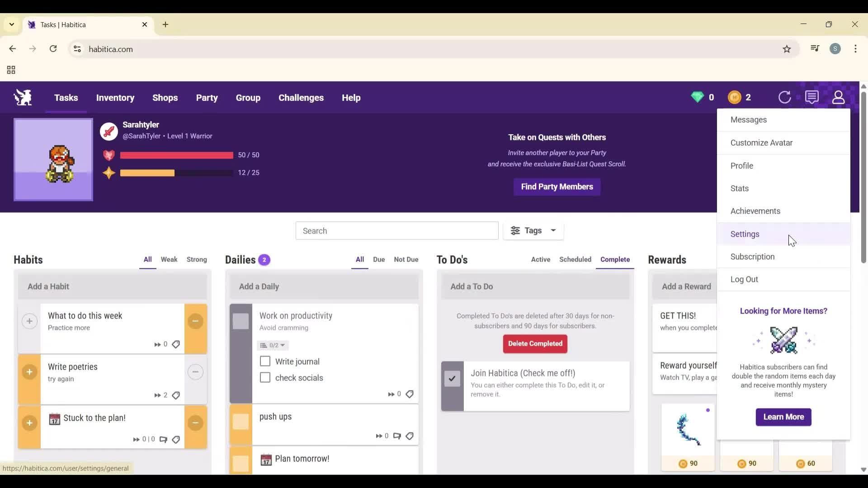868x488 pixels.
Task: Expand the 0/2 checklist on Work on productivity
Action: [x=272, y=345]
